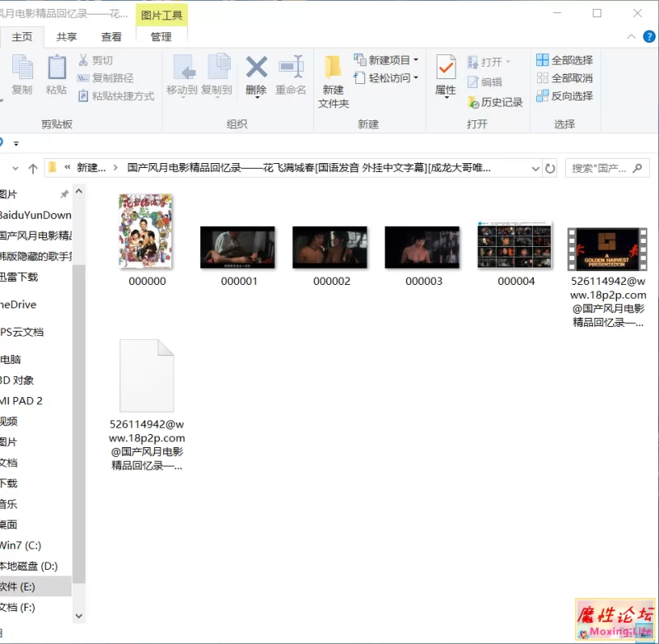Collapse the ribbon with the chevron
This screenshot has height=644, width=659.
pyautogui.click(x=631, y=36)
